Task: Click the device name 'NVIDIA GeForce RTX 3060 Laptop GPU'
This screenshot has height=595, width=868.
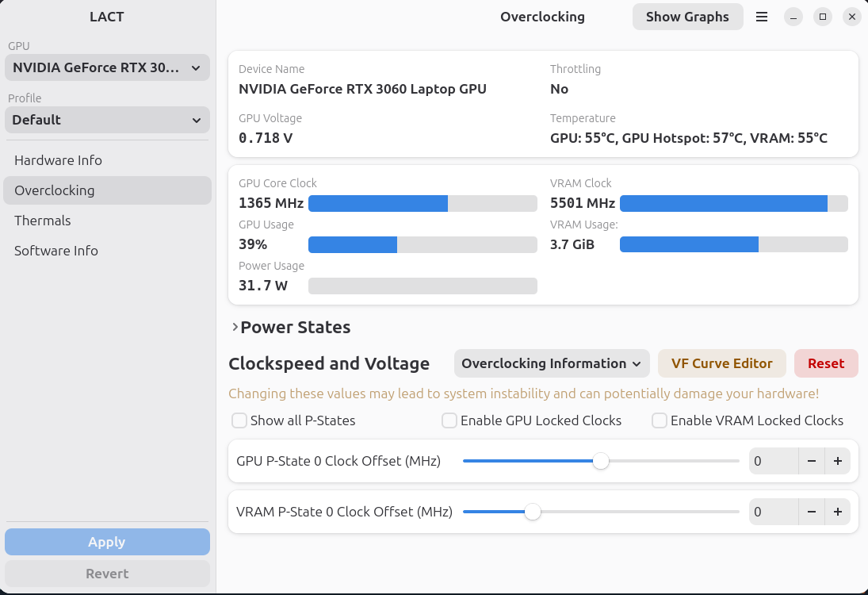Action: coord(362,89)
